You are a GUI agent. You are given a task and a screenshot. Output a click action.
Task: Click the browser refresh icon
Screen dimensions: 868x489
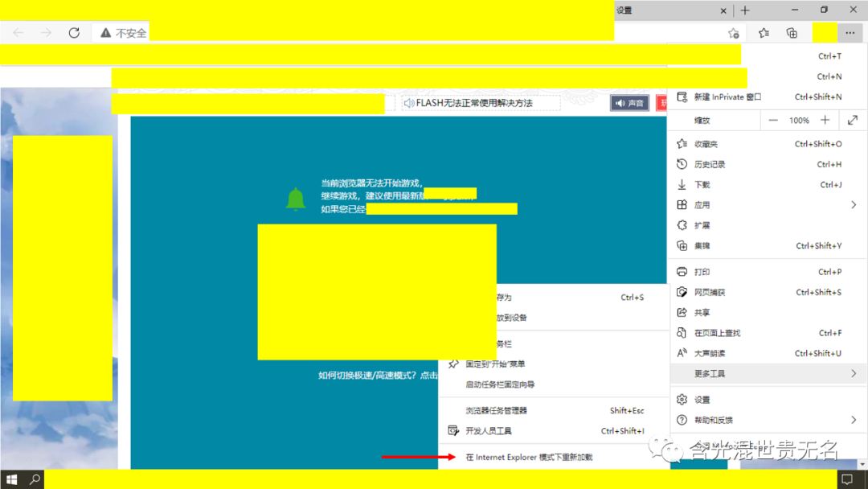pos(74,33)
